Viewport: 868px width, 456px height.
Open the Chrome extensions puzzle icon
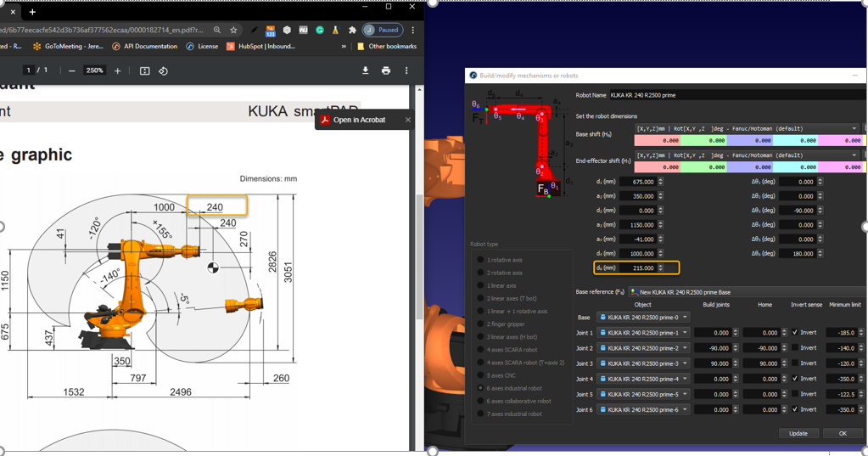pyautogui.click(x=352, y=30)
